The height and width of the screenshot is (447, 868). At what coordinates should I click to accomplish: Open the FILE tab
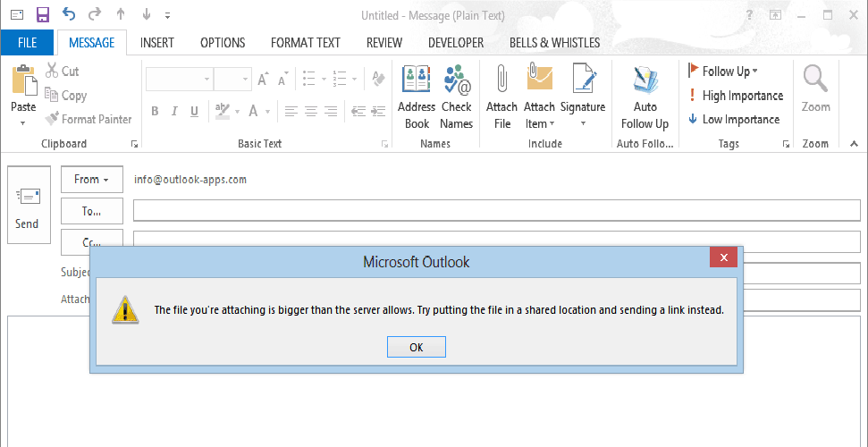(x=27, y=43)
